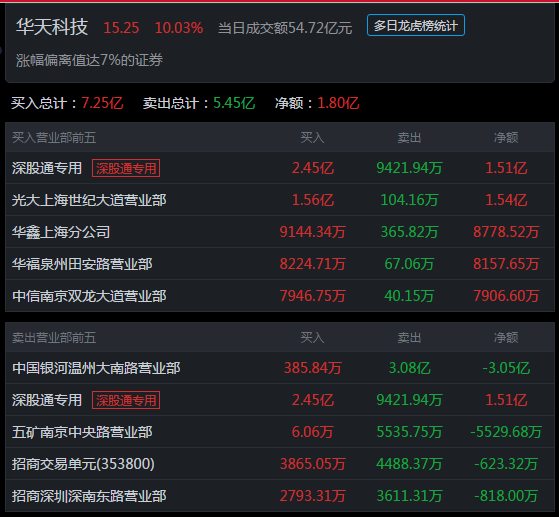This screenshot has height=517, width=559.
Task: Click the 净额 1.80亿 total value
Action: coord(338,103)
